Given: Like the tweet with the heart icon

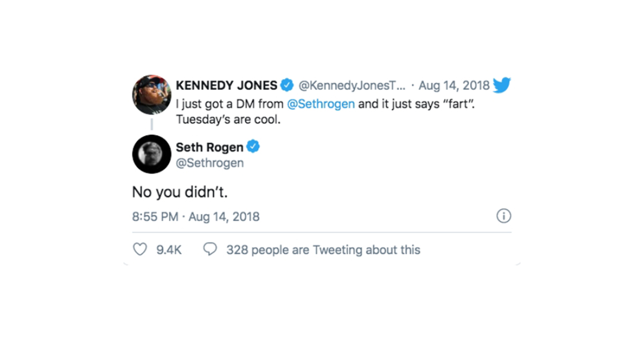Looking at the screenshot, I should pyautogui.click(x=140, y=250).
